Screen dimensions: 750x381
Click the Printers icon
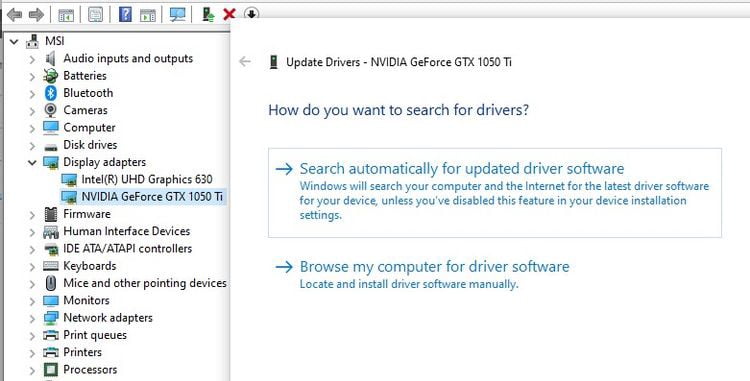51,353
